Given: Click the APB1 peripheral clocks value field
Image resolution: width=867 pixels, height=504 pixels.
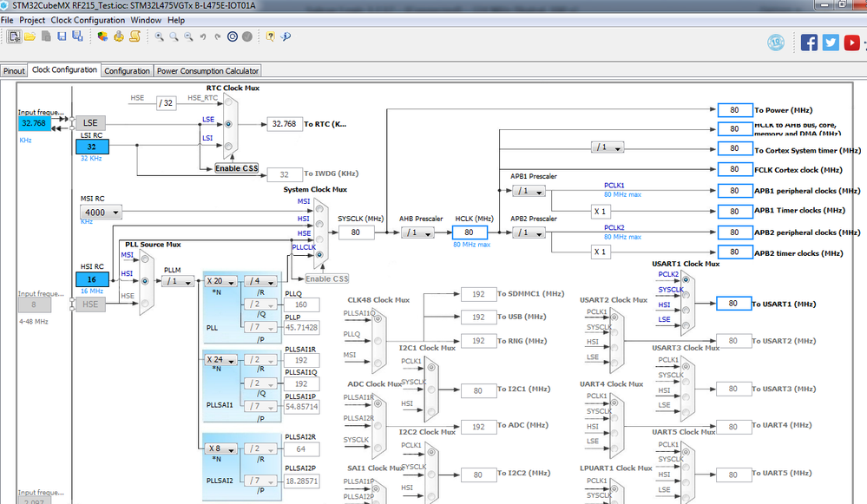Looking at the screenshot, I should click(735, 191).
